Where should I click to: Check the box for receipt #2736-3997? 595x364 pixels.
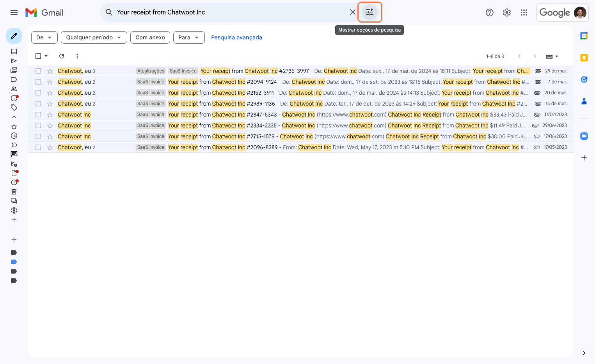38,71
